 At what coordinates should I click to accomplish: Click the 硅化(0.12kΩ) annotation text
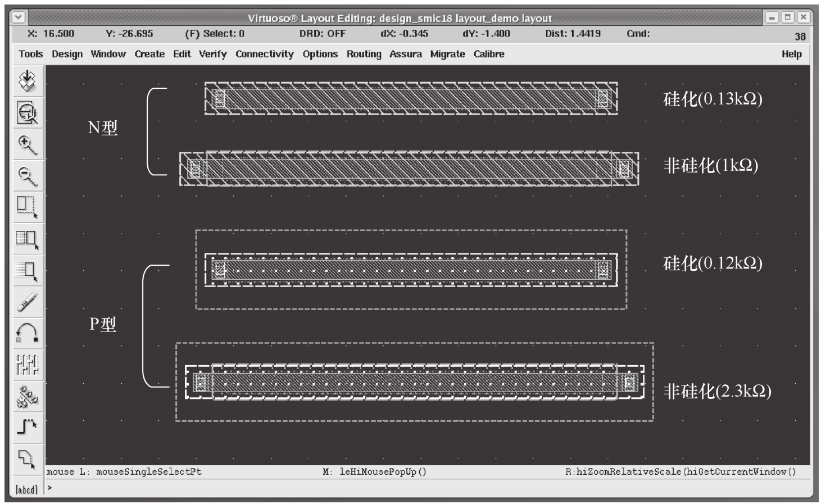pos(713,263)
